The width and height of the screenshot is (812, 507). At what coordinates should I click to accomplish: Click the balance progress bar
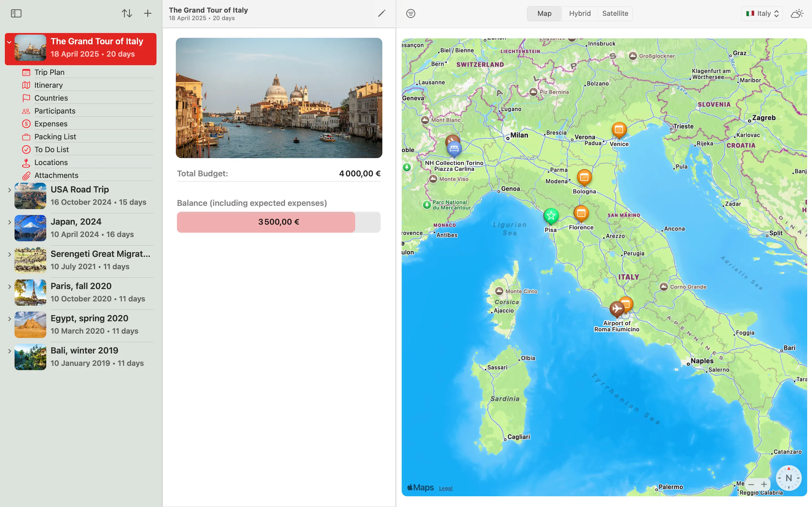click(279, 222)
